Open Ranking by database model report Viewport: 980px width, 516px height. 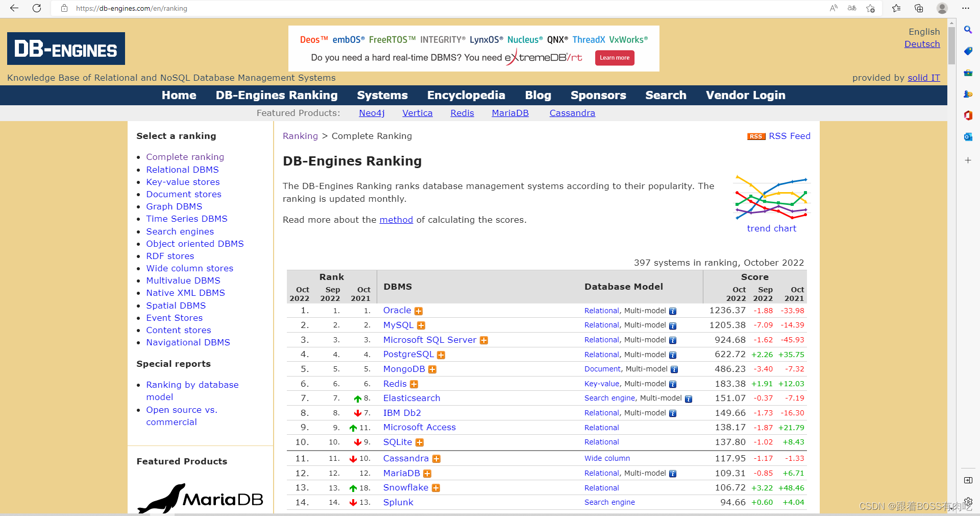(192, 391)
